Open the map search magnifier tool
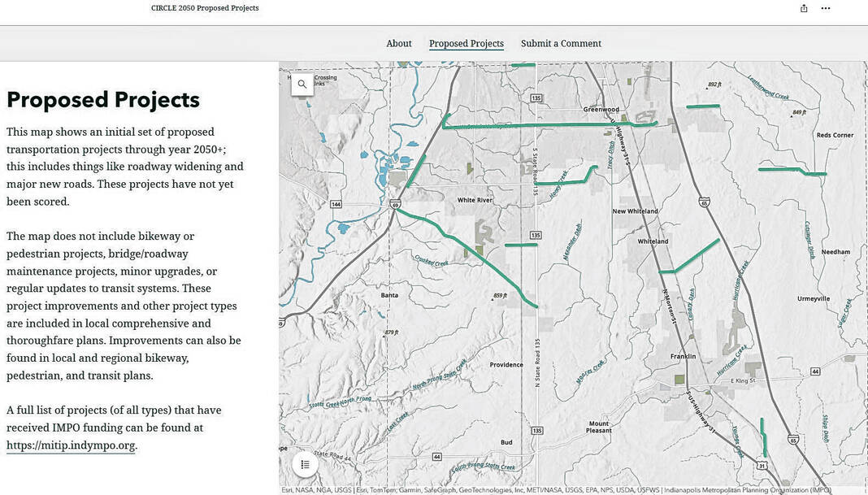Screen dimensions: 868x495 pyautogui.click(x=302, y=84)
